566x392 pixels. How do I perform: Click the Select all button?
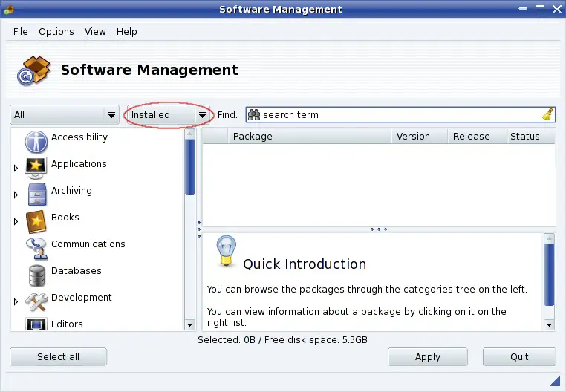click(x=59, y=356)
